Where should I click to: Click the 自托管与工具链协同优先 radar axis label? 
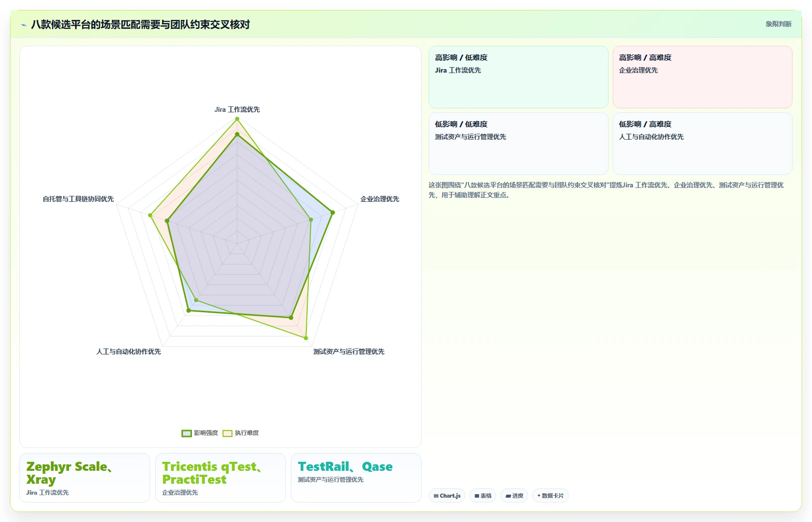click(x=79, y=199)
